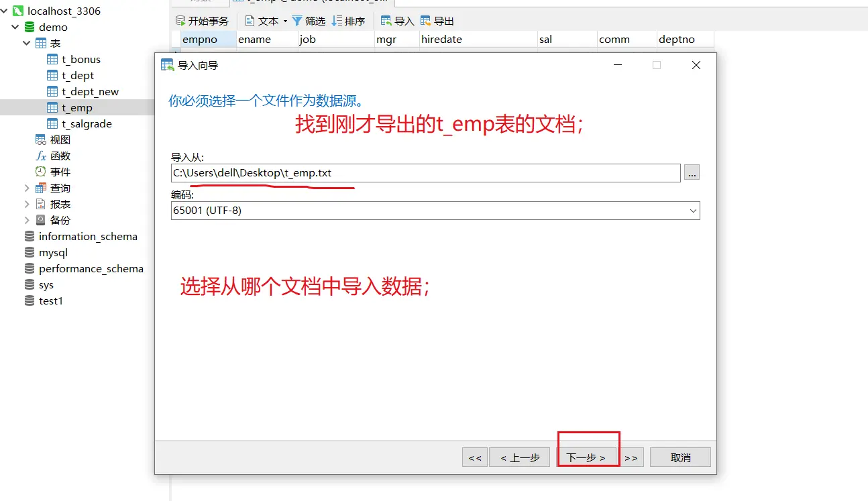This screenshot has width=868, height=501.
Task: Select the deptno column header
Action: pos(686,40)
